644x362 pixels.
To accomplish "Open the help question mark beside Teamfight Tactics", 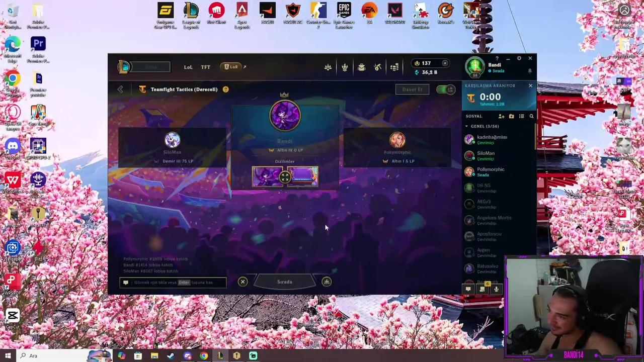I will (225, 89).
